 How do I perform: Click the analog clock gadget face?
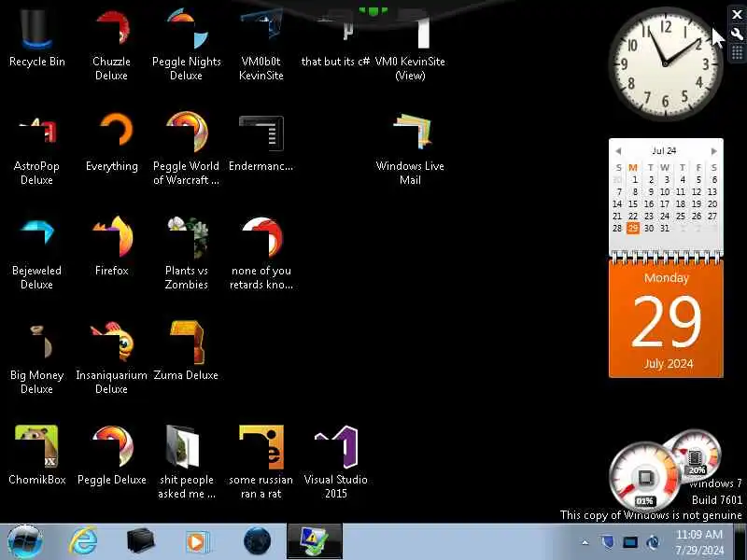(x=665, y=63)
